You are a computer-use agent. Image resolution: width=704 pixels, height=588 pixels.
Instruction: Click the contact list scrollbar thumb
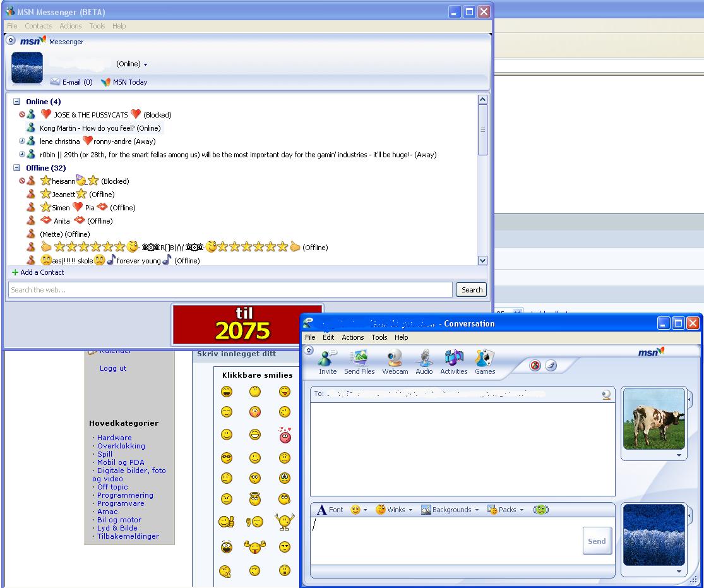(482, 130)
